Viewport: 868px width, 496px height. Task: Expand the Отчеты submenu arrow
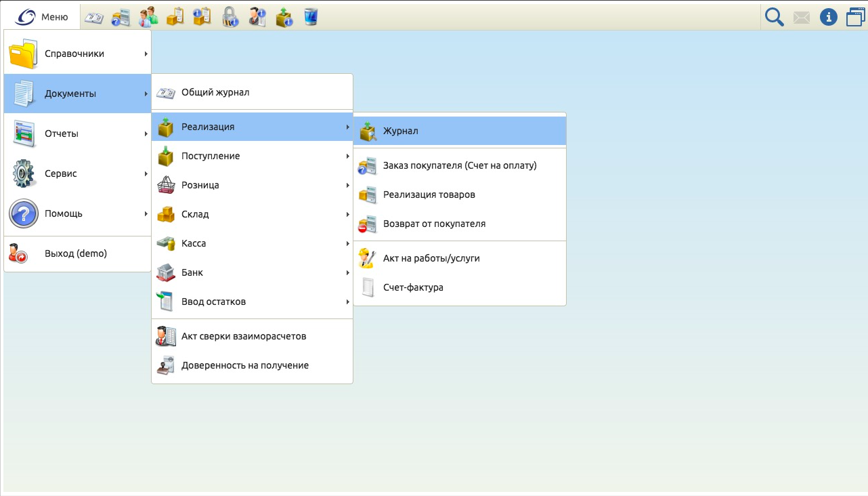click(146, 133)
